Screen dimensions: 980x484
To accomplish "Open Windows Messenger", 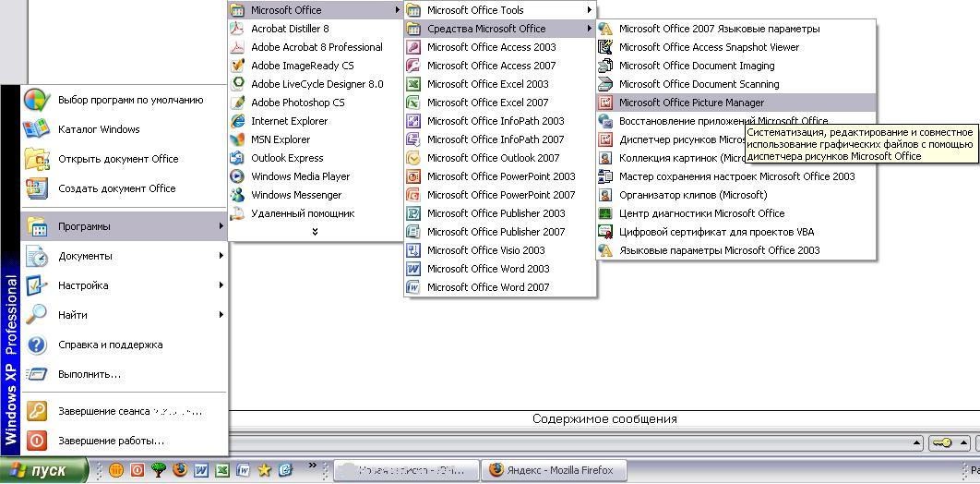I will coord(315,195).
